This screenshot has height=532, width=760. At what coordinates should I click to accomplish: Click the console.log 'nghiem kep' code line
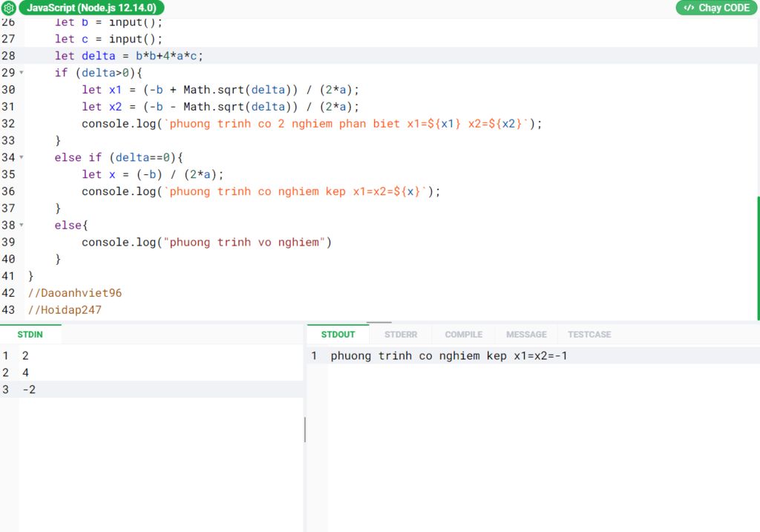point(261,191)
